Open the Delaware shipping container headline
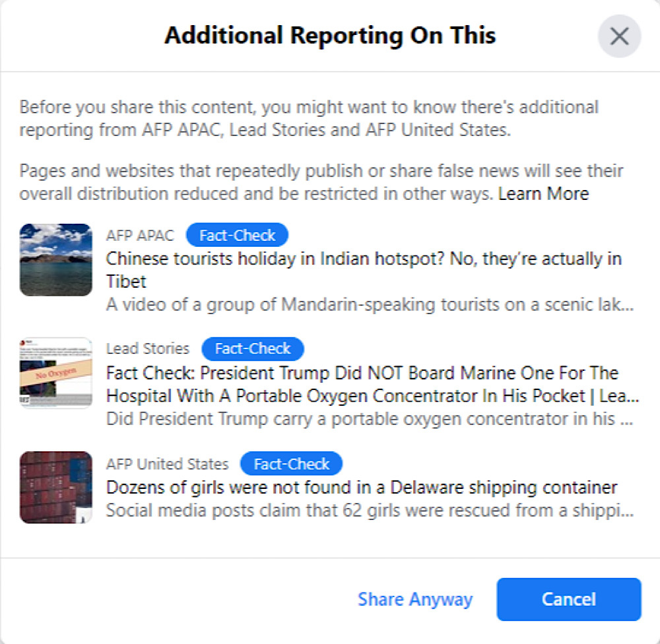 pyautogui.click(x=362, y=488)
